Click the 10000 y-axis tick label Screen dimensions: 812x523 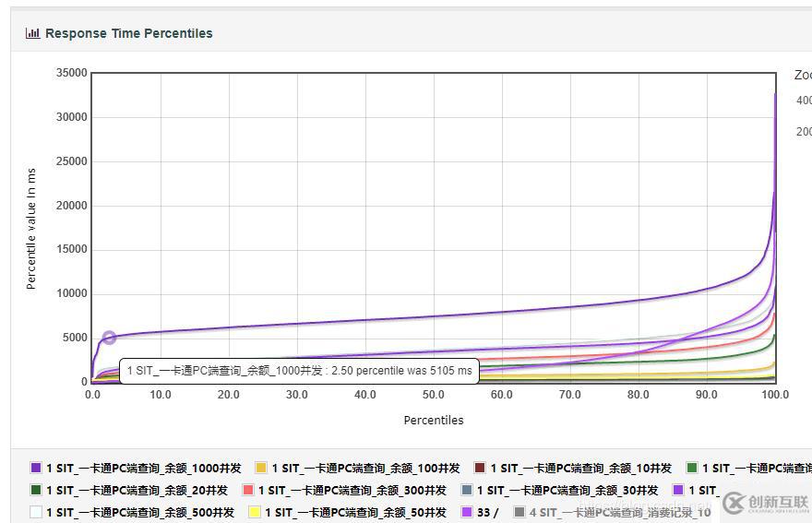(x=72, y=293)
